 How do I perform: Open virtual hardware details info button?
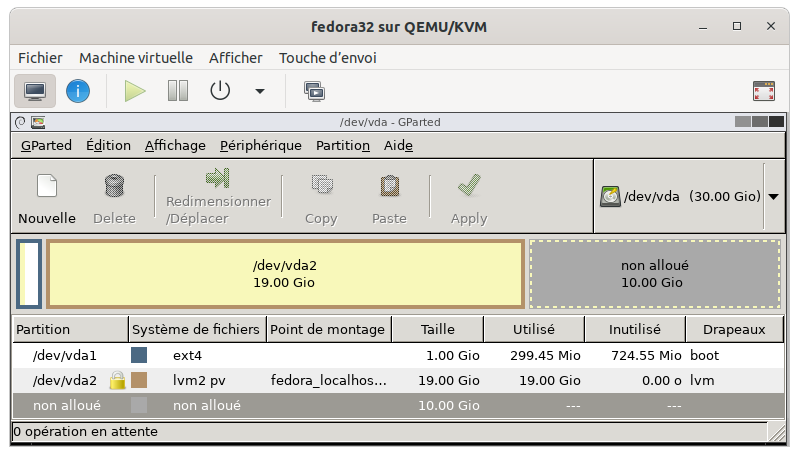coord(78,91)
